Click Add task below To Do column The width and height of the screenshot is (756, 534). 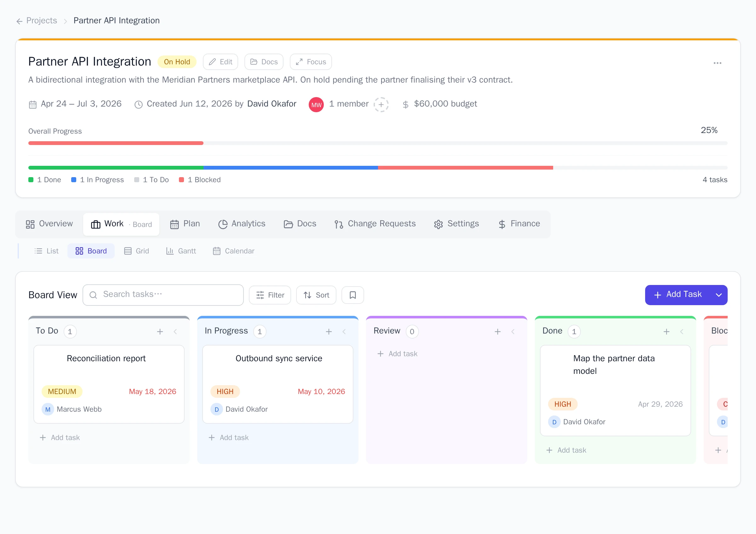(60, 438)
